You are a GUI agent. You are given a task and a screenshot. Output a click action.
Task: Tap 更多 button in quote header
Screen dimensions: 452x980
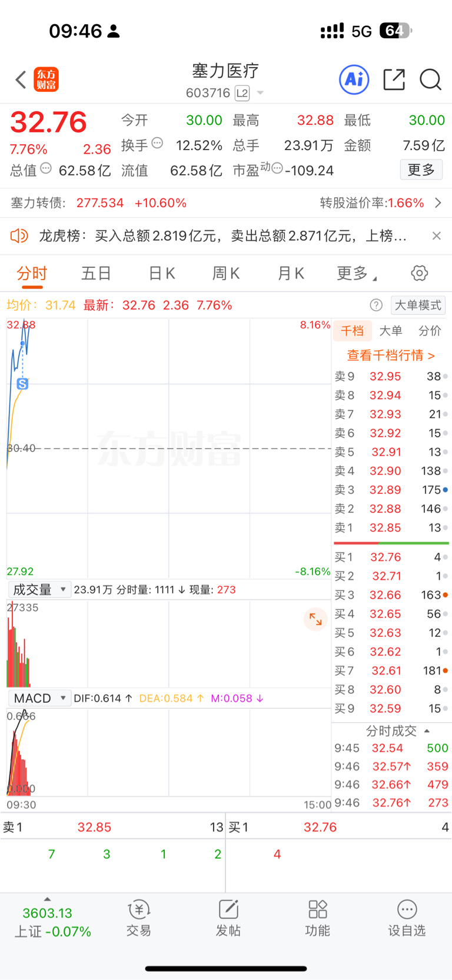tap(421, 170)
